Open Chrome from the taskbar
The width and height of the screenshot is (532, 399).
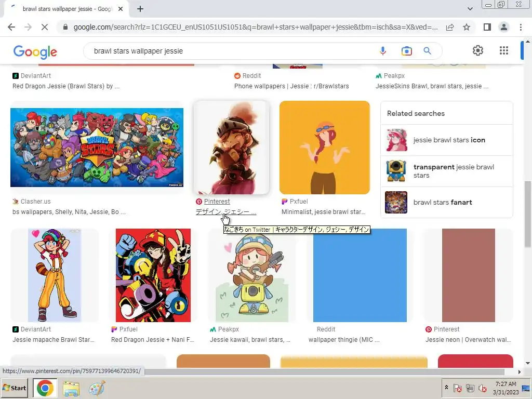pos(45,388)
